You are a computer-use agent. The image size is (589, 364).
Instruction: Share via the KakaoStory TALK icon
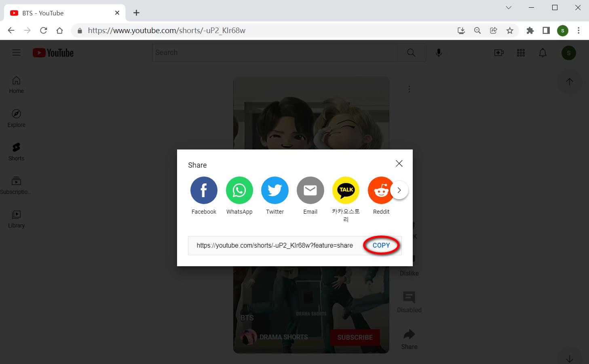coord(346,190)
